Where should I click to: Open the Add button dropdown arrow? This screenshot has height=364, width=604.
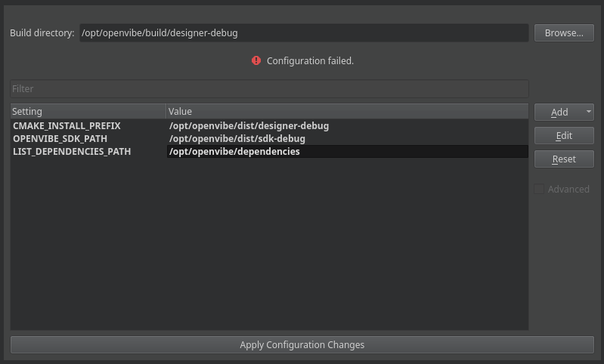[588, 112]
